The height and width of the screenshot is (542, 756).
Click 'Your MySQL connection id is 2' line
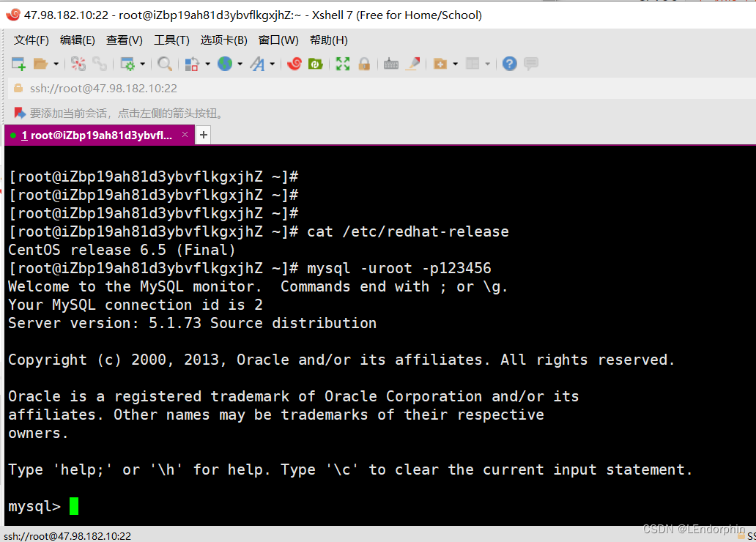pos(136,305)
